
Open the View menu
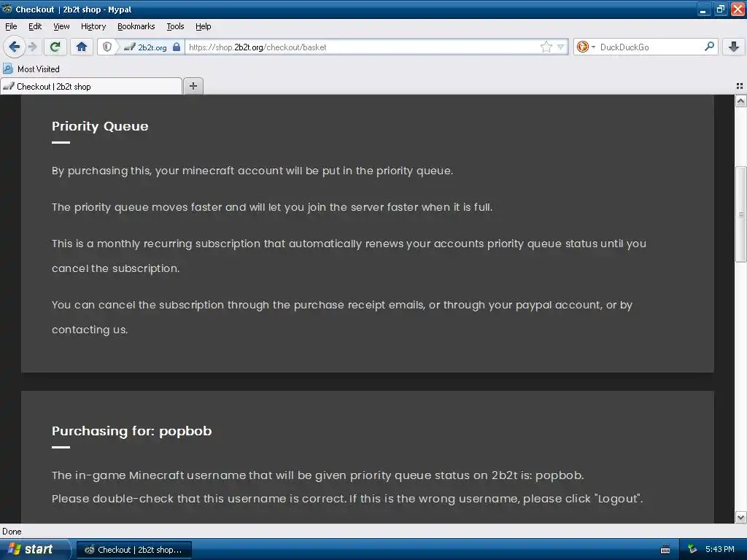tap(61, 27)
